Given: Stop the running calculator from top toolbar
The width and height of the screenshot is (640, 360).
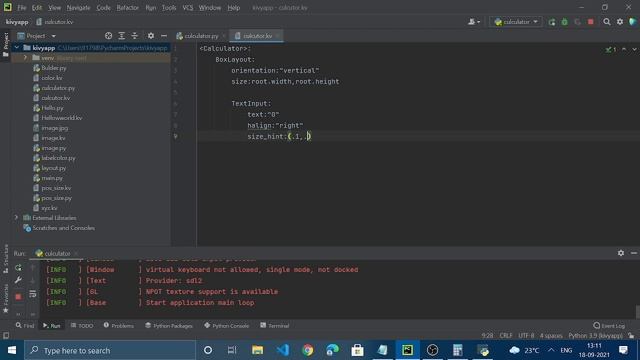Looking at the screenshot, I should click(591, 22).
